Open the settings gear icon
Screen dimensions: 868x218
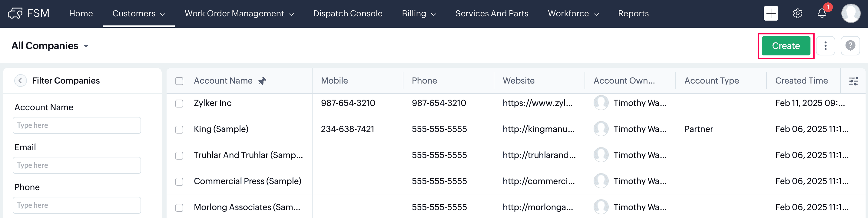pos(797,14)
